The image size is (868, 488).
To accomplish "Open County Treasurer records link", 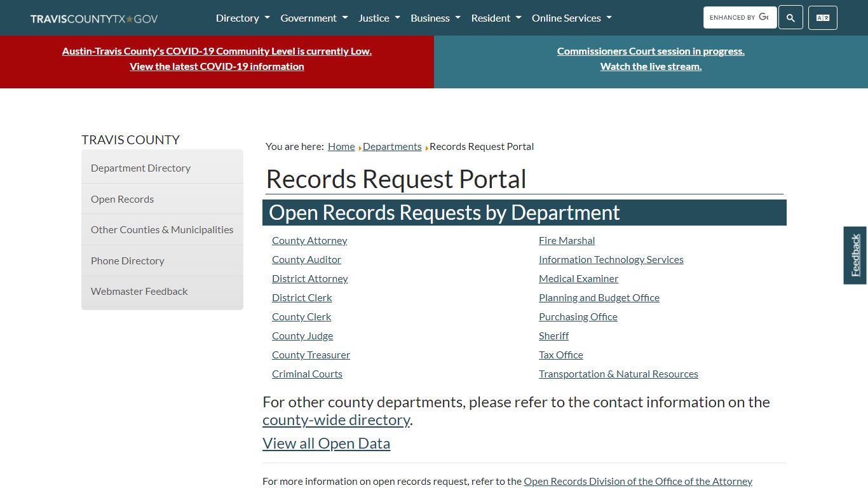I will click(x=311, y=355).
